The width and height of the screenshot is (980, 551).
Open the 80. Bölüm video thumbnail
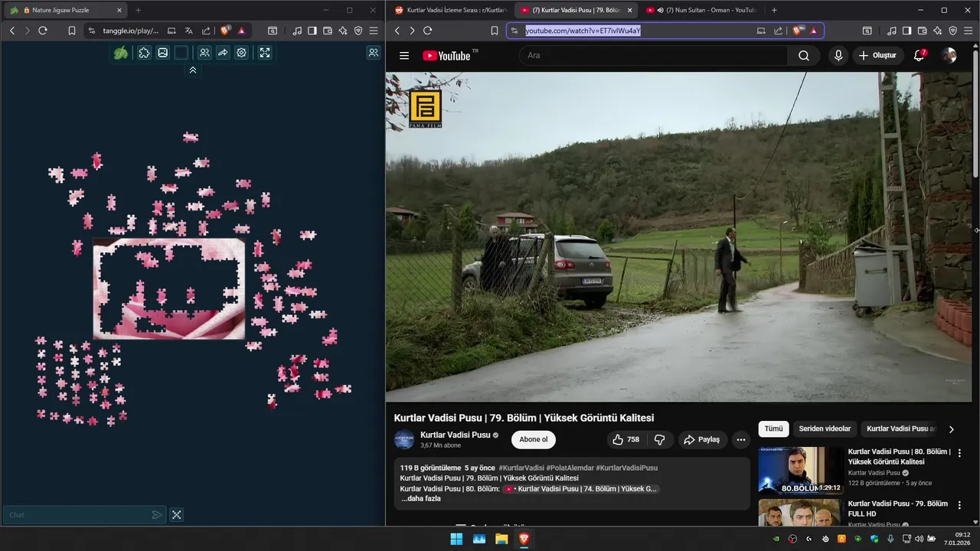click(x=801, y=471)
